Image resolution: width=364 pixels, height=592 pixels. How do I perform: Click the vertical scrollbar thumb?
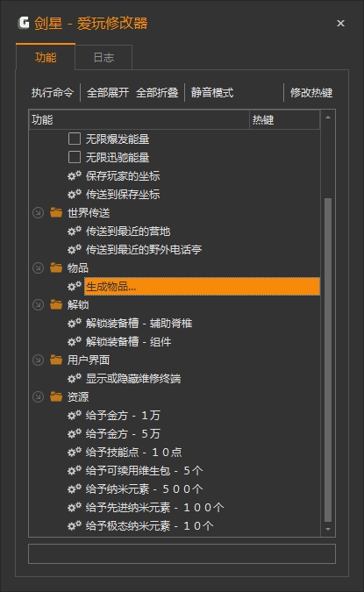coord(328,360)
